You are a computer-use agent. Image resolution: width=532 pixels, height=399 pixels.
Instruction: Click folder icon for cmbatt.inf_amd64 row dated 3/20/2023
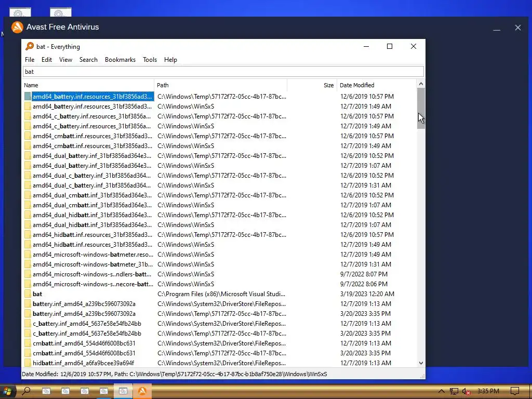pyautogui.click(x=28, y=353)
